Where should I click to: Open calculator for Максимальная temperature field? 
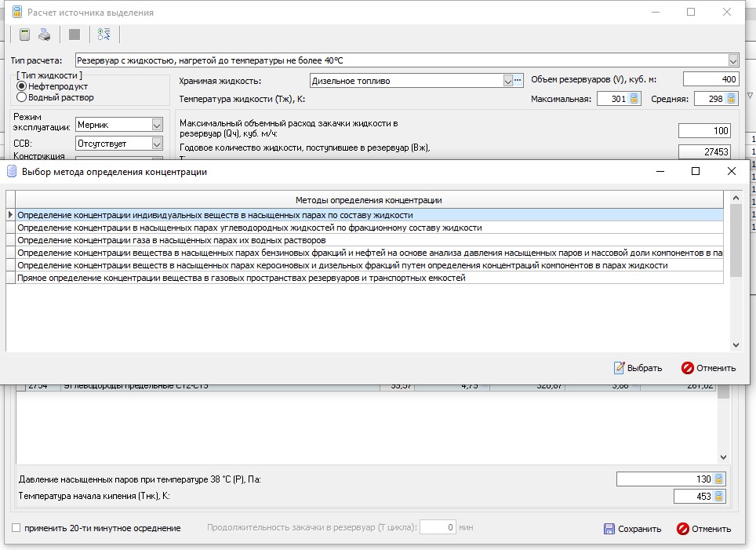click(x=634, y=99)
